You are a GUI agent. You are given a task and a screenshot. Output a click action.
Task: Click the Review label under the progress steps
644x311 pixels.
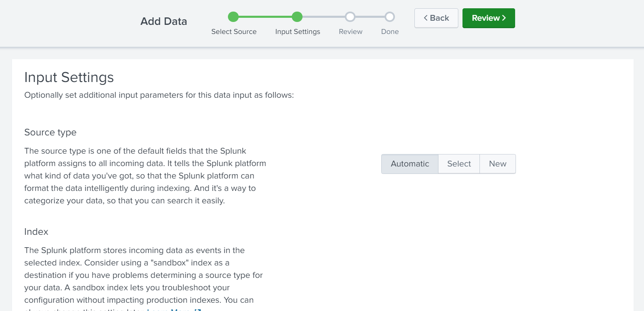point(351,31)
